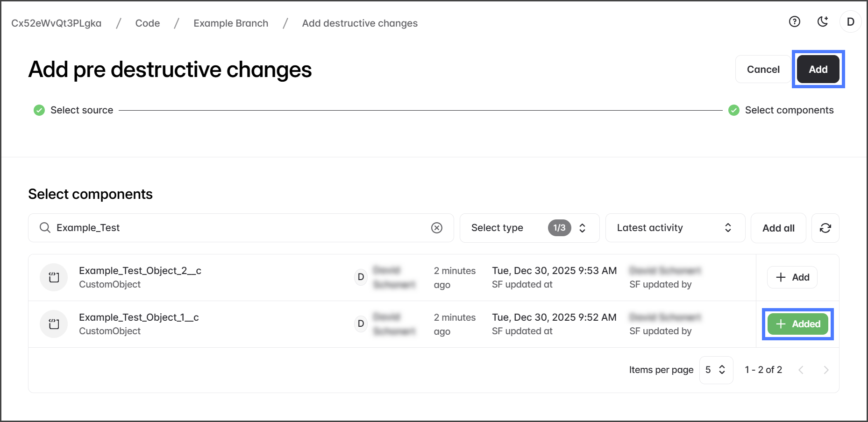Go to Example Branch breadcrumb

(231, 23)
